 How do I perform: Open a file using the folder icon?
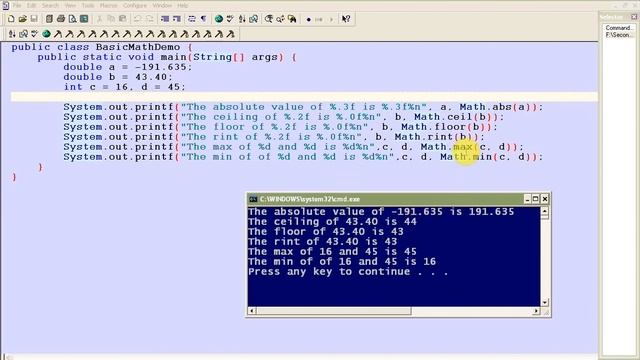click(x=22, y=19)
